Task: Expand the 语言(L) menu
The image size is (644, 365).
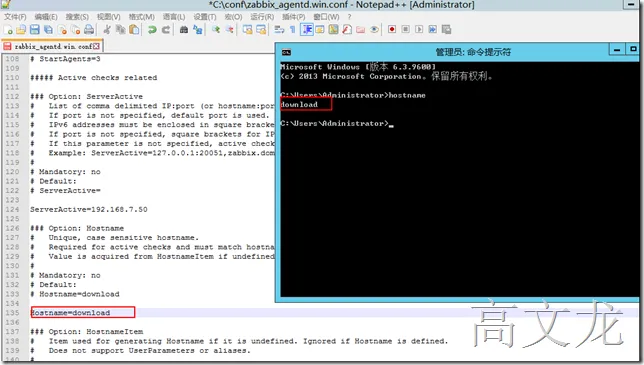Action: [174, 17]
